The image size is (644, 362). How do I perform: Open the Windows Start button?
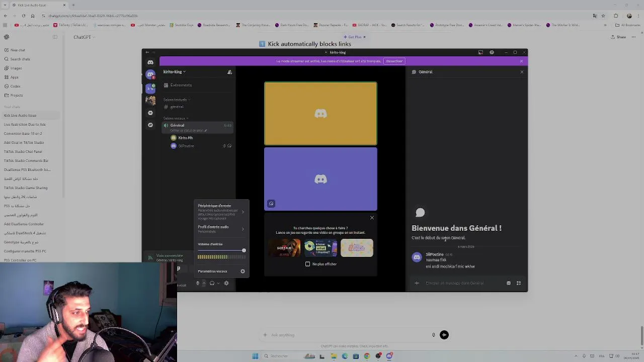255,356
